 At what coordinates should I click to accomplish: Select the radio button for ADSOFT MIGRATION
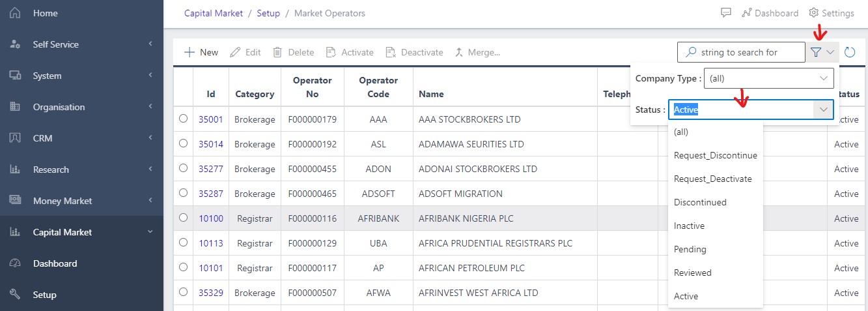183,193
